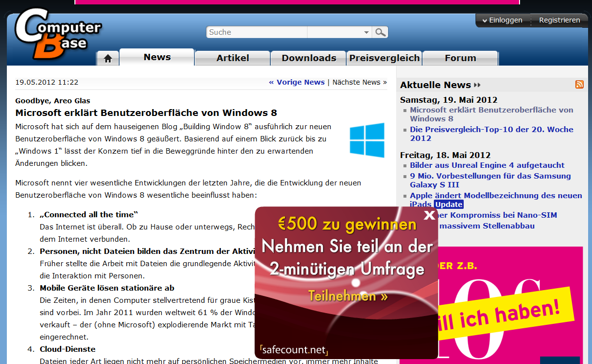
Task: Expand the Einloggen login dropdown
Action: click(502, 20)
